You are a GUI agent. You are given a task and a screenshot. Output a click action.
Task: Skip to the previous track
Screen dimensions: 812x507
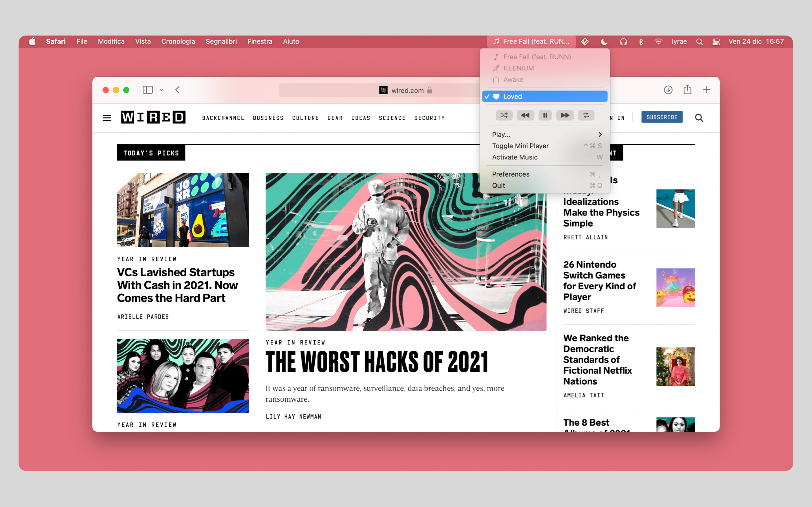pos(525,115)
